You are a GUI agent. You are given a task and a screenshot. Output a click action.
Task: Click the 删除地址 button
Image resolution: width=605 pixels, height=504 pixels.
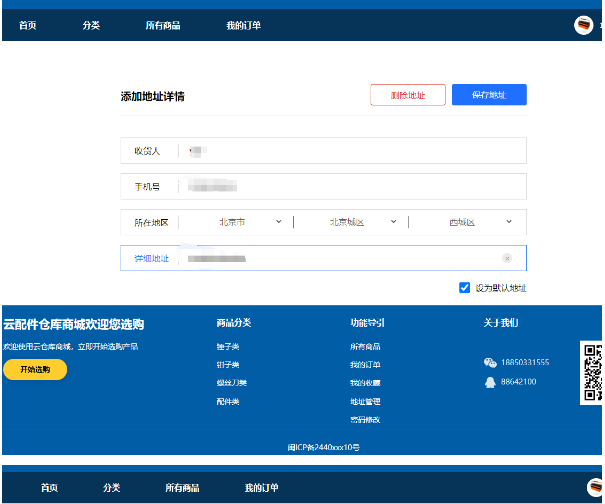[x=407, y=95]
